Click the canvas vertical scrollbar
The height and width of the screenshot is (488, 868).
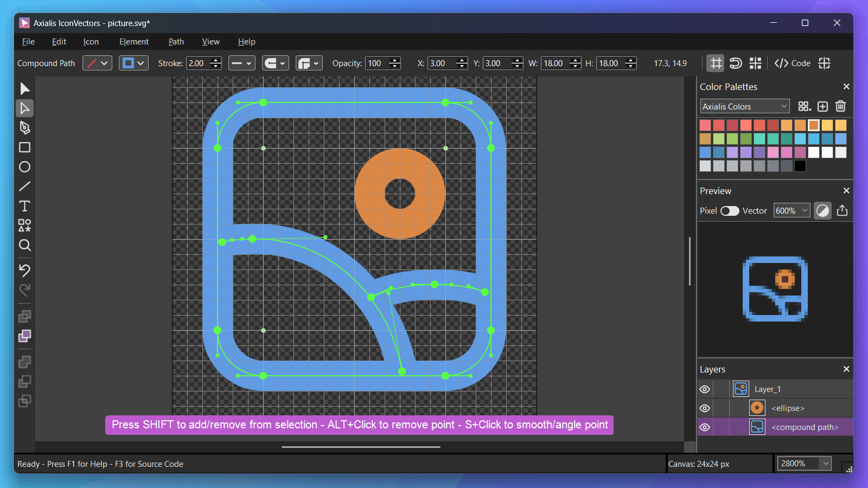point(690,261)
